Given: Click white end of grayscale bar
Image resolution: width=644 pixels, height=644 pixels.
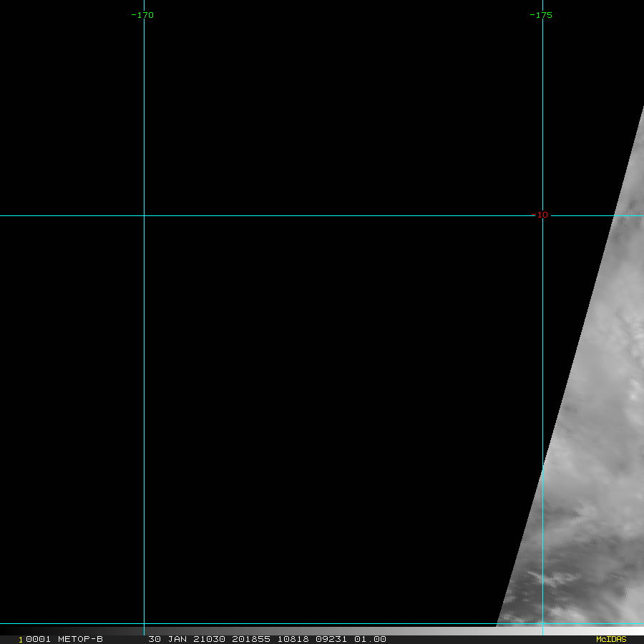Looking at the screenshot, I should pyautogui.click(x=633, y=631).
